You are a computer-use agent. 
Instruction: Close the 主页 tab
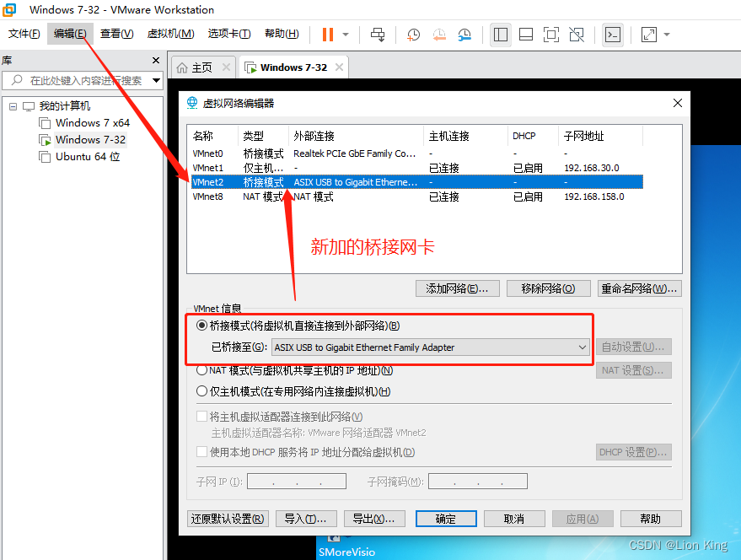click(226, 67)
